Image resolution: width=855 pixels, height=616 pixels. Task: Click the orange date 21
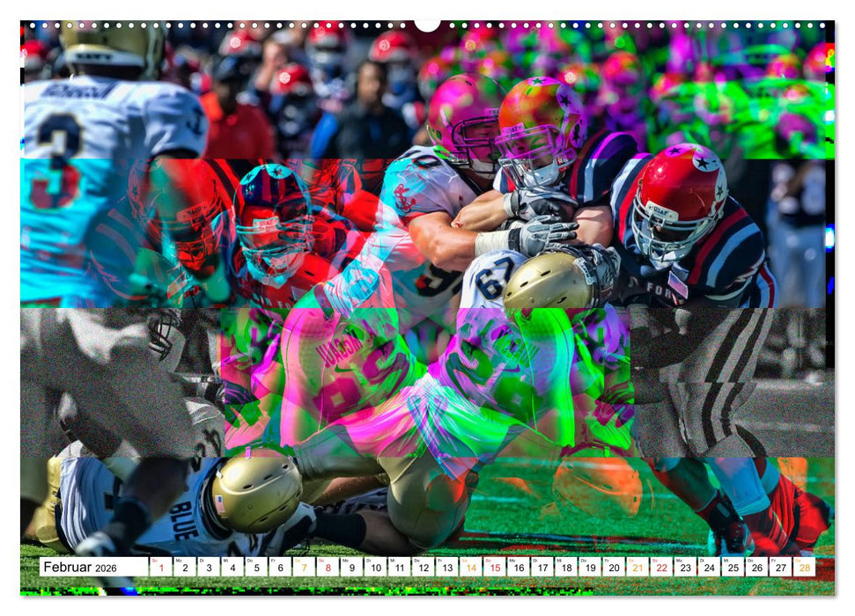coord(637,567)
